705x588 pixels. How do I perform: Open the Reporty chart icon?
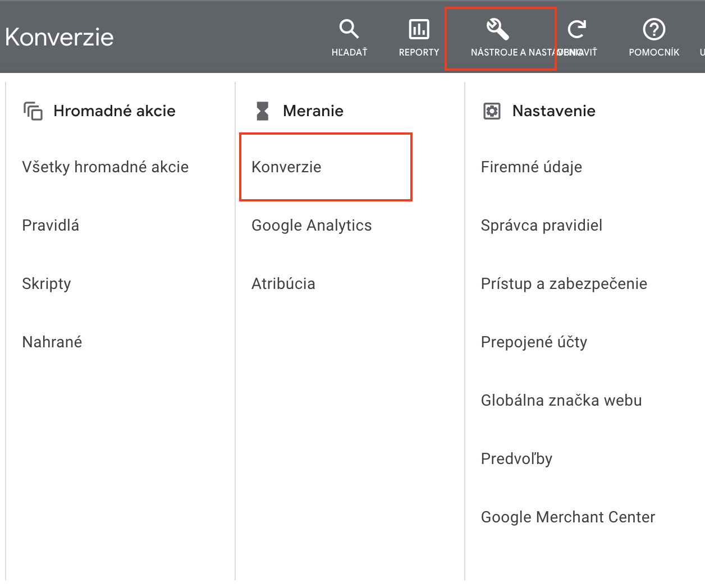pos(419,29)
